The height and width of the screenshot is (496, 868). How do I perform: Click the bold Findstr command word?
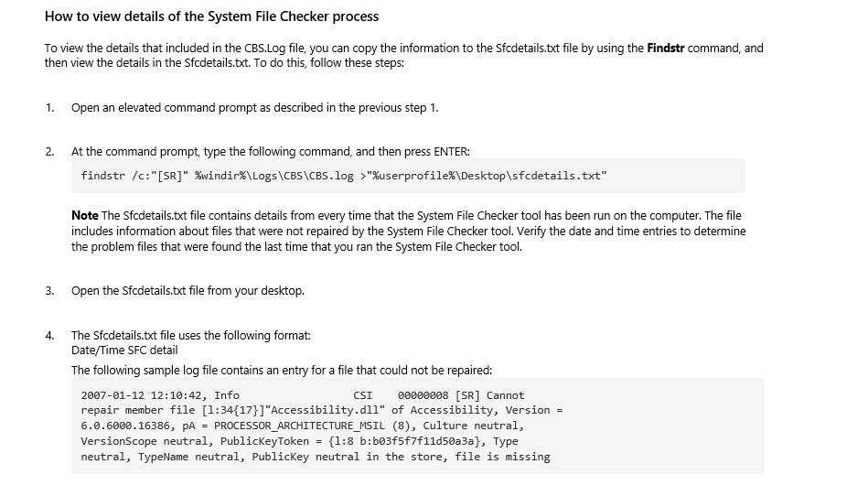coord(665,49)
